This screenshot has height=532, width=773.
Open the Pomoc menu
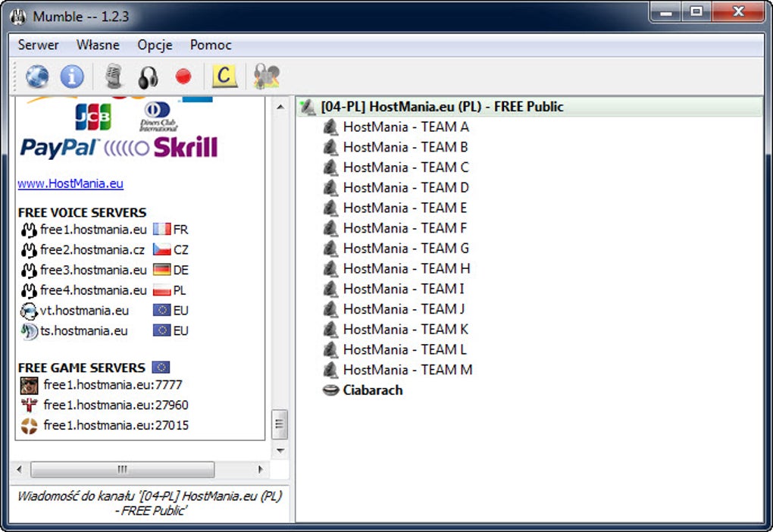(x=211, y=45)
